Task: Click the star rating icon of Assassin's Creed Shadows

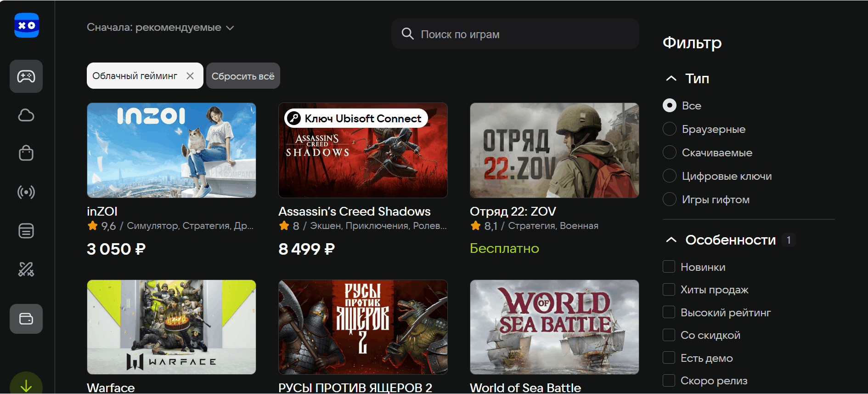Action: tap(284, 226)
